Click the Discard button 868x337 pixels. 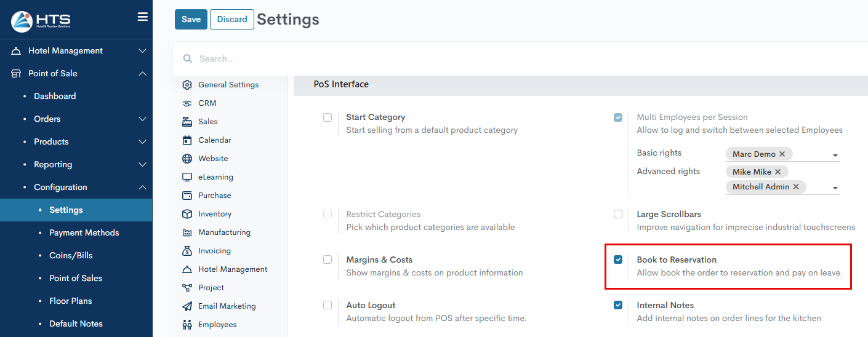pos(232,19)
